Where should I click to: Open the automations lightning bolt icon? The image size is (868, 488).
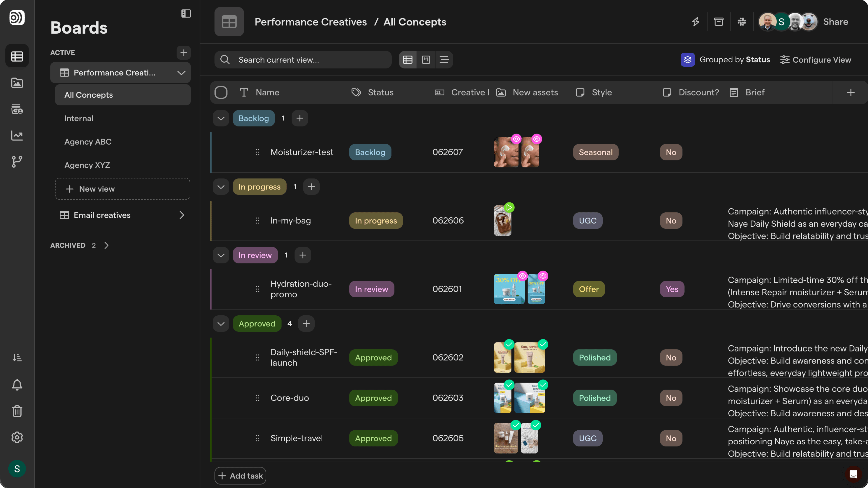coord(696,22)
